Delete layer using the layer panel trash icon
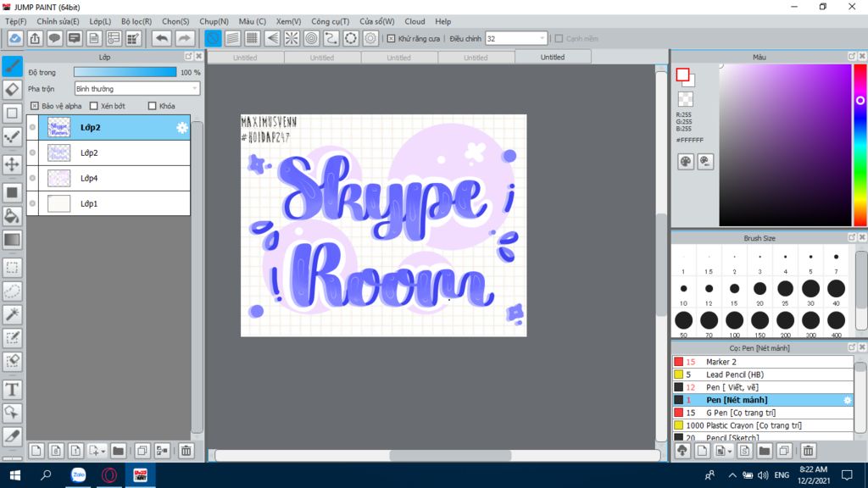Image resolution: width=868 pixels, height=488 pixels. 186,451
